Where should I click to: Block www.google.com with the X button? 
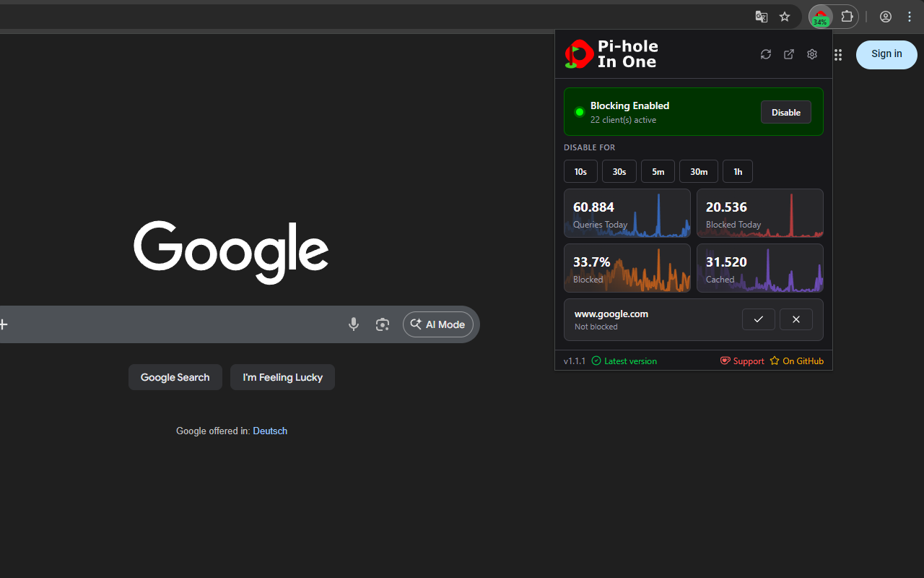796,319
